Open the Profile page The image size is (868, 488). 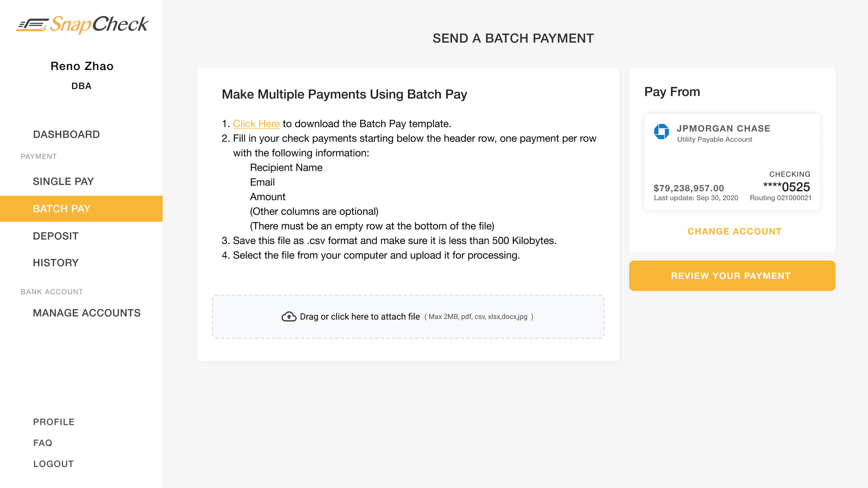click(54, 422)
